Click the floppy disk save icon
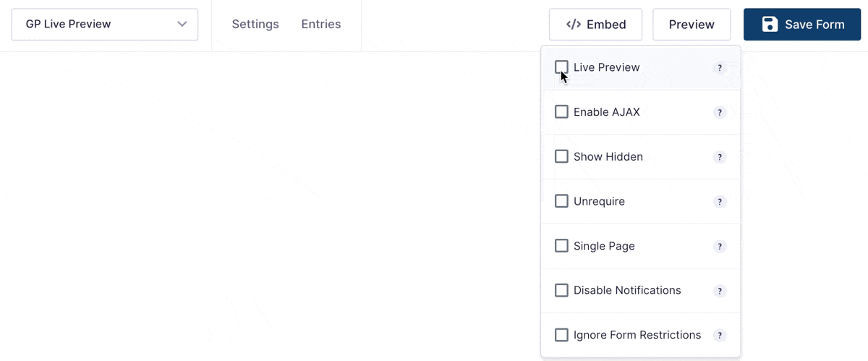This screenshot has width=868, height=361. [770, 25]
